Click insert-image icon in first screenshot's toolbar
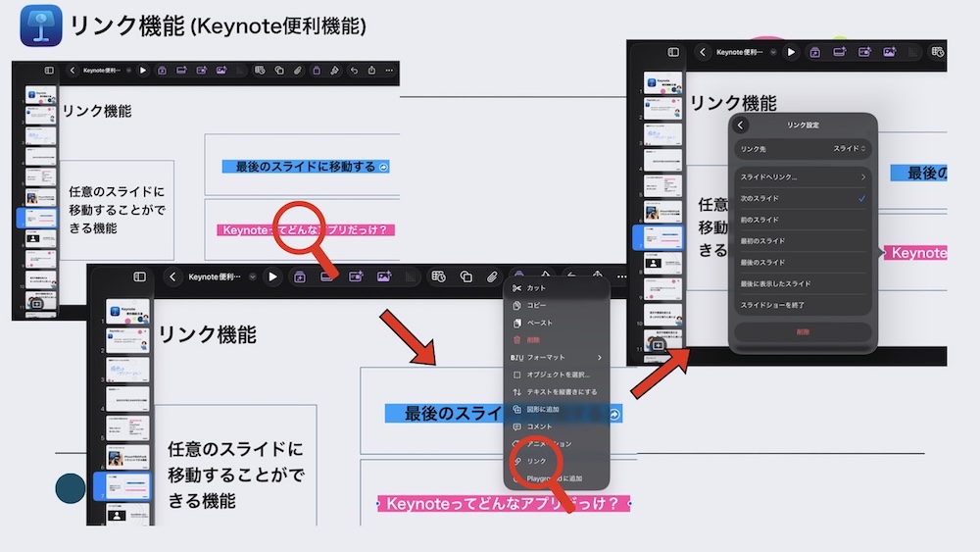Screen dimensions: 980x552 [x=221, y=71]
